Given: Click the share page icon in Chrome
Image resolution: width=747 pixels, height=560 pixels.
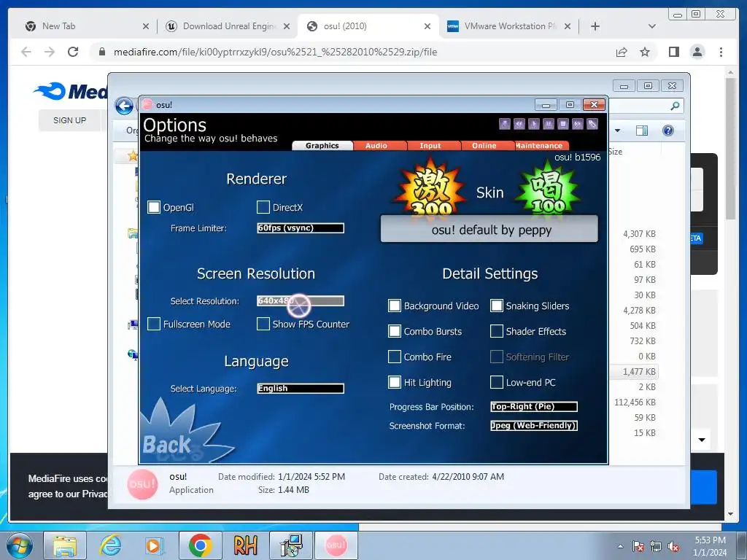Looking at the screenshot, I should point(622,52).
